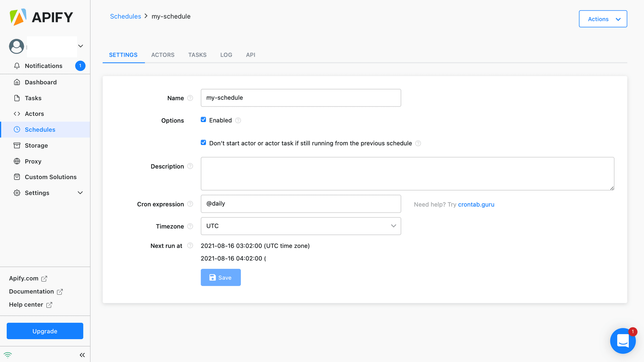Click the Schedules clock icon
Screen dimensions: 644x362
point(17,130)
